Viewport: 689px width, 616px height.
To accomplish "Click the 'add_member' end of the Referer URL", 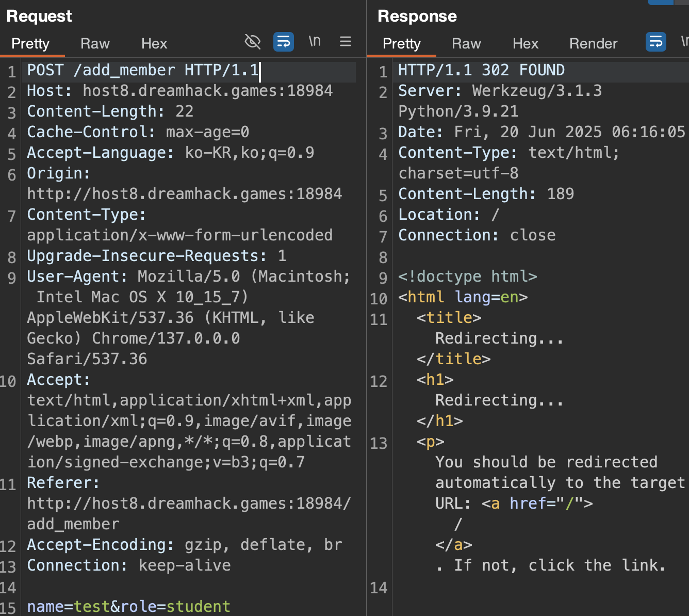I will point(73,524).
